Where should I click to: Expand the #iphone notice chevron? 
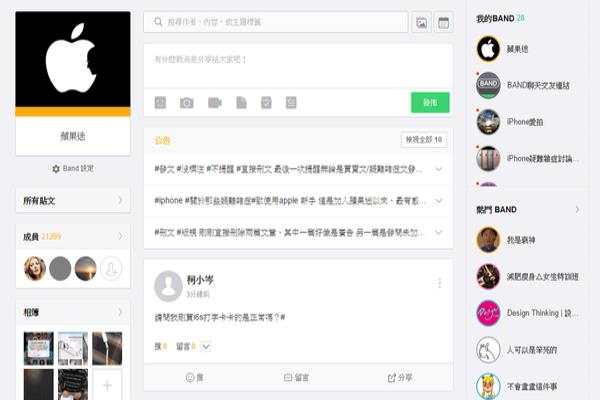tap(439, 201)
